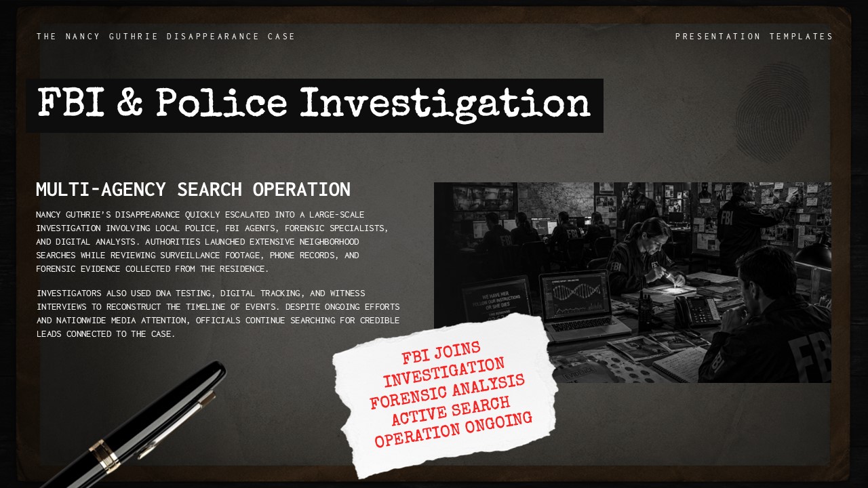Click the fingerprint graphic

(x=773, y=112)
